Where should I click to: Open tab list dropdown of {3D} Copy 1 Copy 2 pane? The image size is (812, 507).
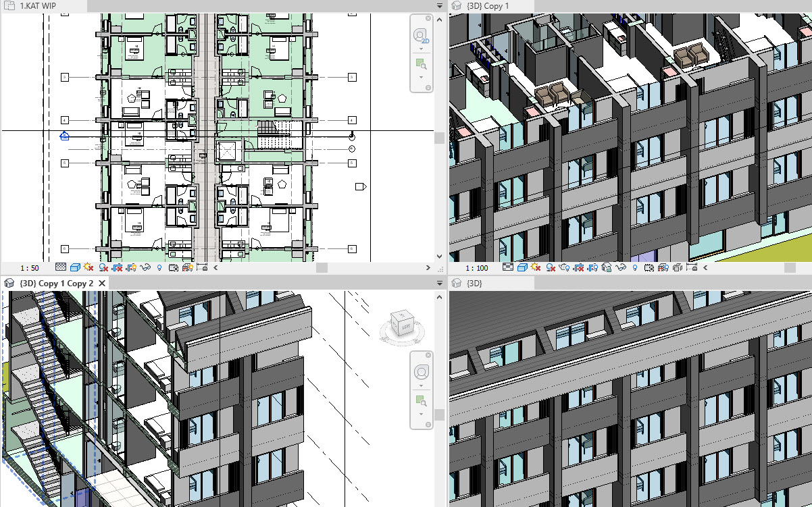(439, 283)
